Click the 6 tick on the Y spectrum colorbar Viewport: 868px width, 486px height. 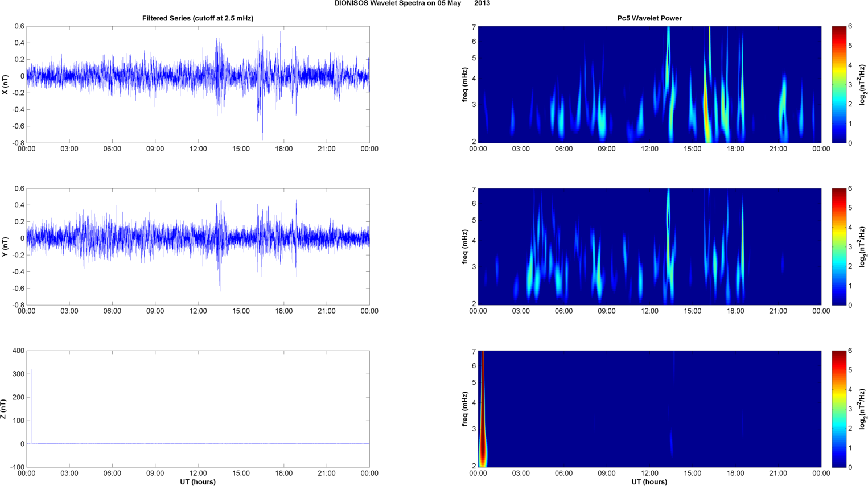click(x=850, y=188)
